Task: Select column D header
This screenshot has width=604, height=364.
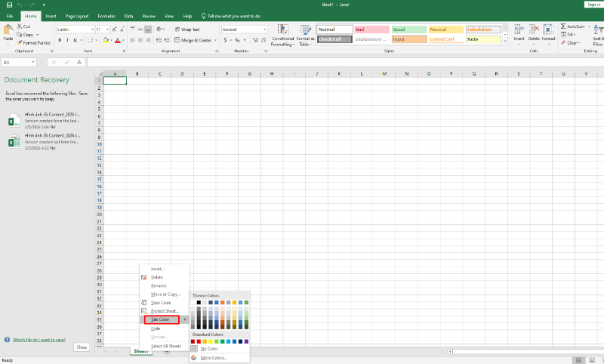Action: (182, 73)
